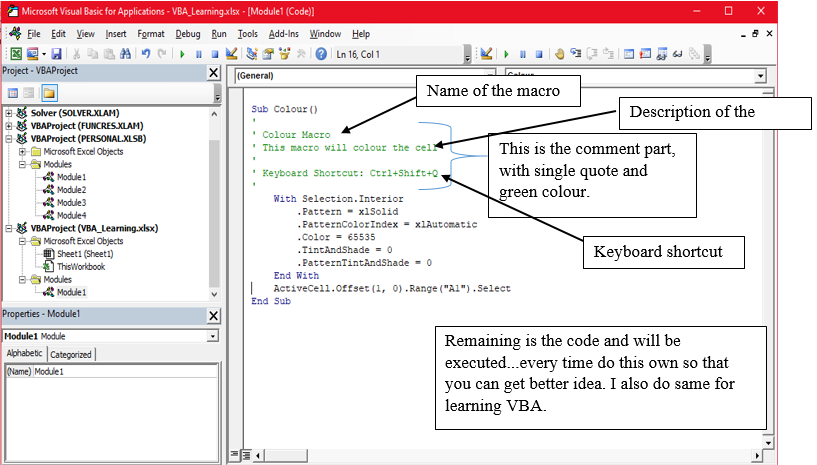
Task: Click Break pause icon in Standard toolbar
Action: pyautogui.click(x=199, y=54)
